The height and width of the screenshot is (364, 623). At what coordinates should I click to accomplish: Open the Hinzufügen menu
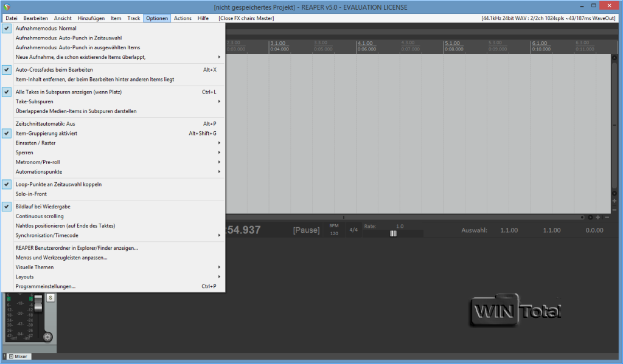[91, 18]
